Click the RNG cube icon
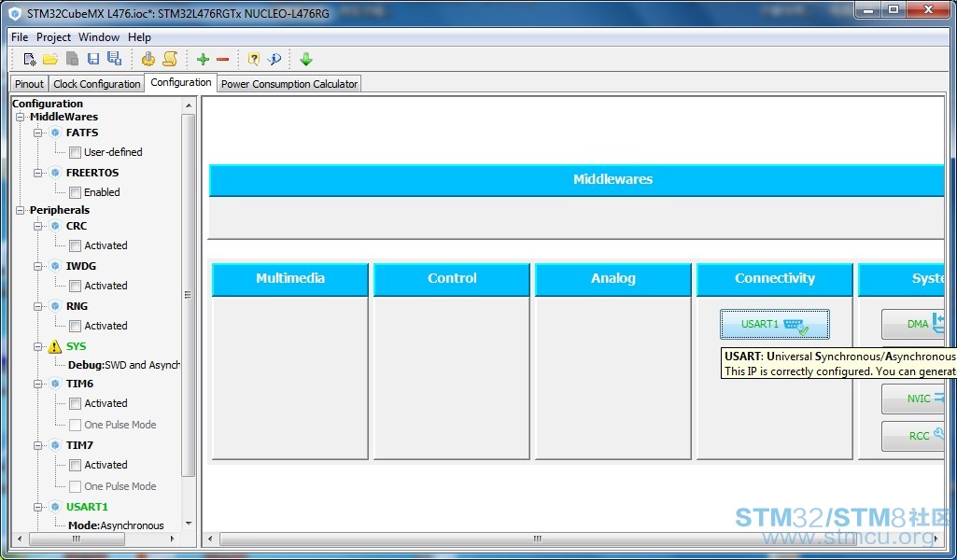957x560 pixels. pyautogui.click(x=55, y=306)
